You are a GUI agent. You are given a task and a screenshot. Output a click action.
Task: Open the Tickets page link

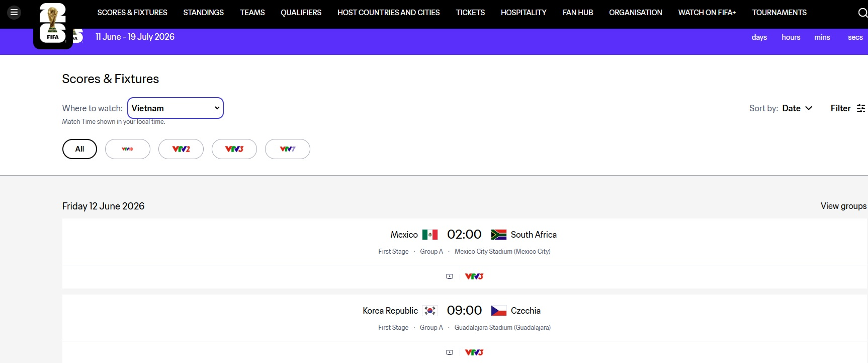tap(470, 13)
